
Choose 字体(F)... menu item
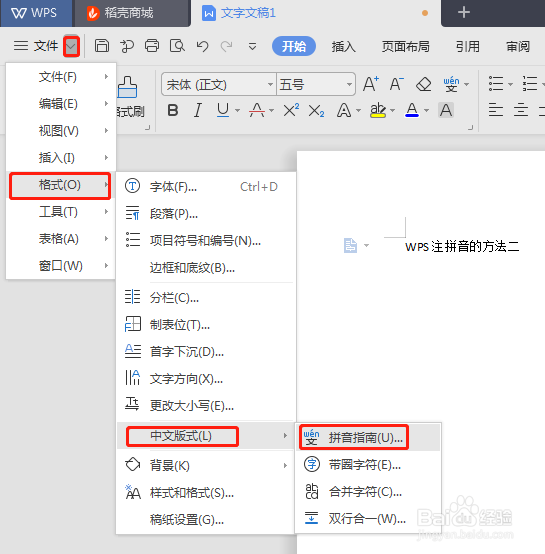[206, 187]
